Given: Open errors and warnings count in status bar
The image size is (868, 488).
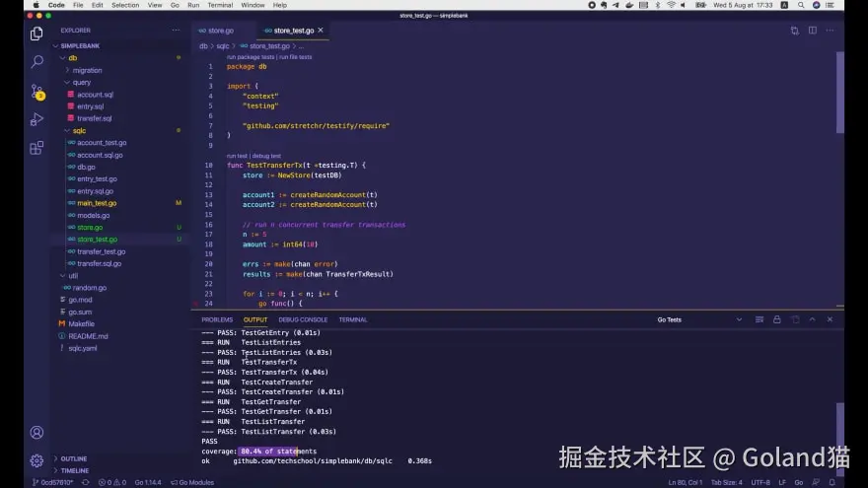Looking at the screenshot, I should (x=111, y=482).
